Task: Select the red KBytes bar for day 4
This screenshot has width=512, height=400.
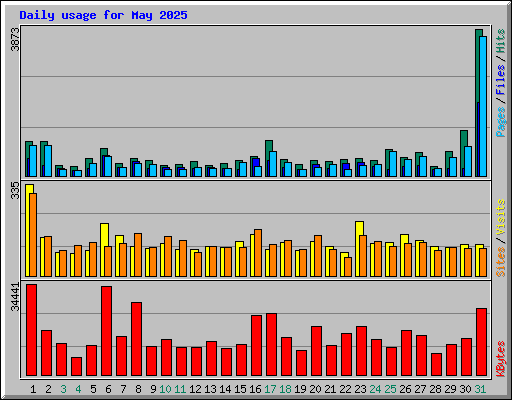Action: click(77, 367)
